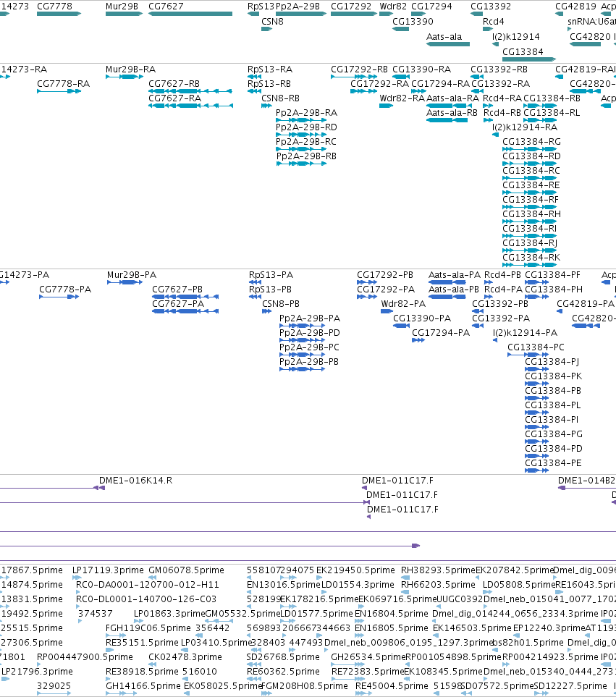The width and height of the screenshot is (616, 697).
Task: Open the RC0-DA0001-120700-012-H11 EST label
Action: [148, 585]
